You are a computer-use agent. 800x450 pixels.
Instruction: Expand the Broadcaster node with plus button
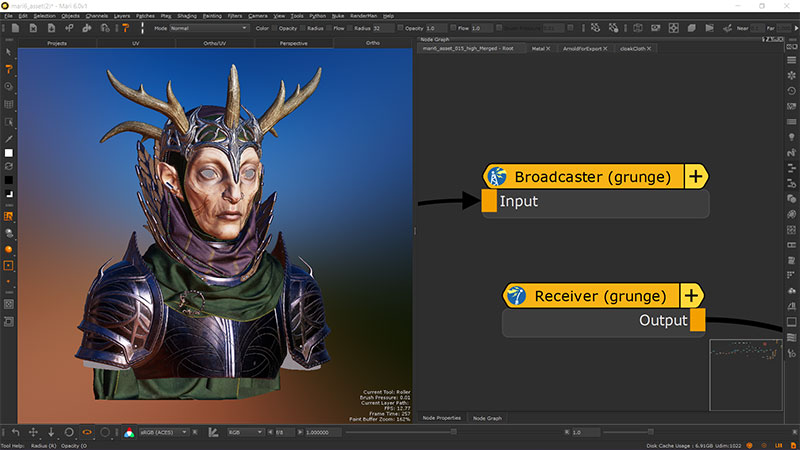click(695, 177)
